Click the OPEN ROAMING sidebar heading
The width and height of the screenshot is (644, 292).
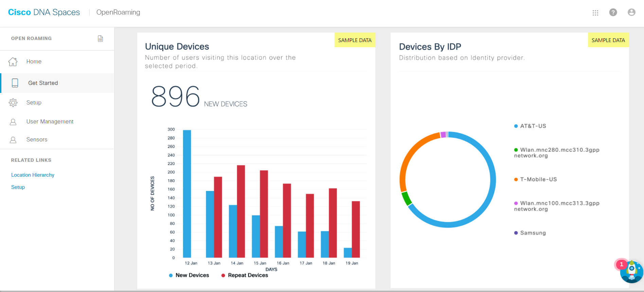coord(31,38)
